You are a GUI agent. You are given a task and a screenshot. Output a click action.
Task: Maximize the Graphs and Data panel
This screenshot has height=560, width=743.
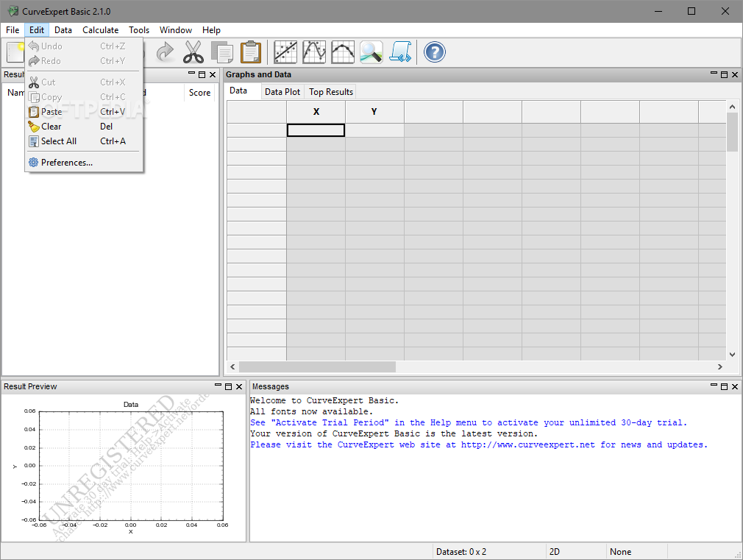[x=724, y=74]
